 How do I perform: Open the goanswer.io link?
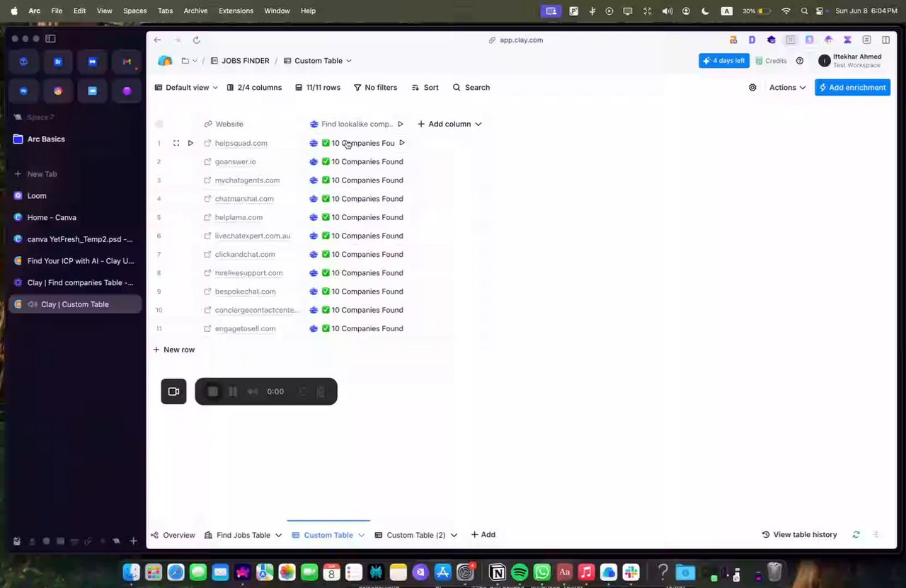[x=235, y=161]
